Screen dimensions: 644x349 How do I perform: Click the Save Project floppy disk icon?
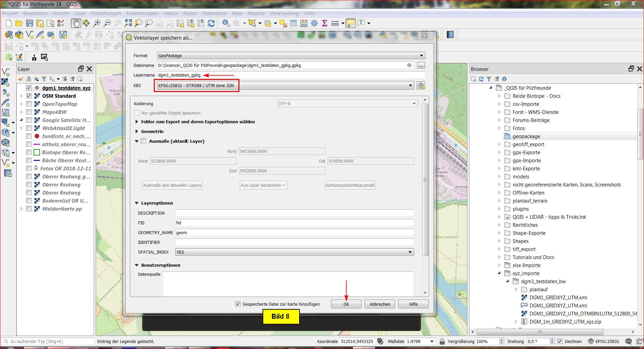click(x=30, y=23)
